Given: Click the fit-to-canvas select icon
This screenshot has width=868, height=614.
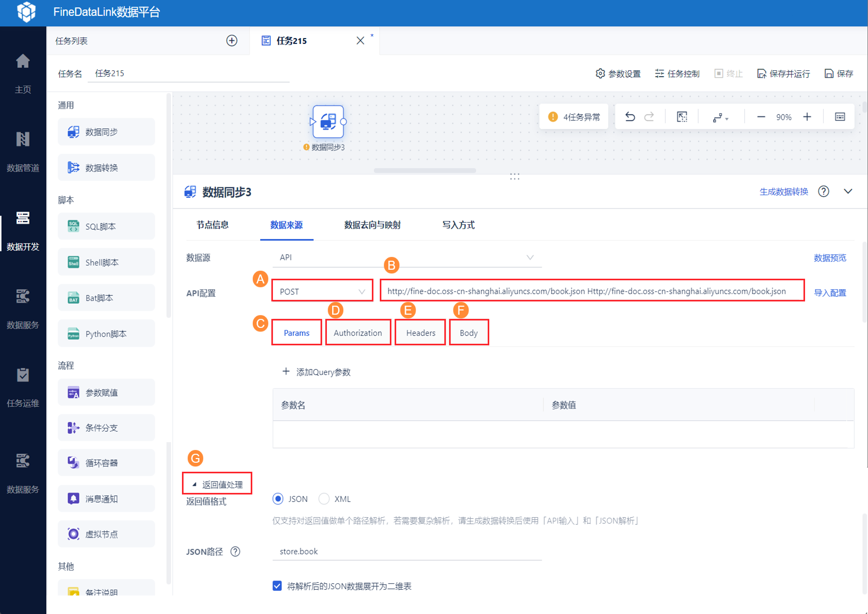Looking at the screenshot, I should pyautogui.click(x=682, y=117).
